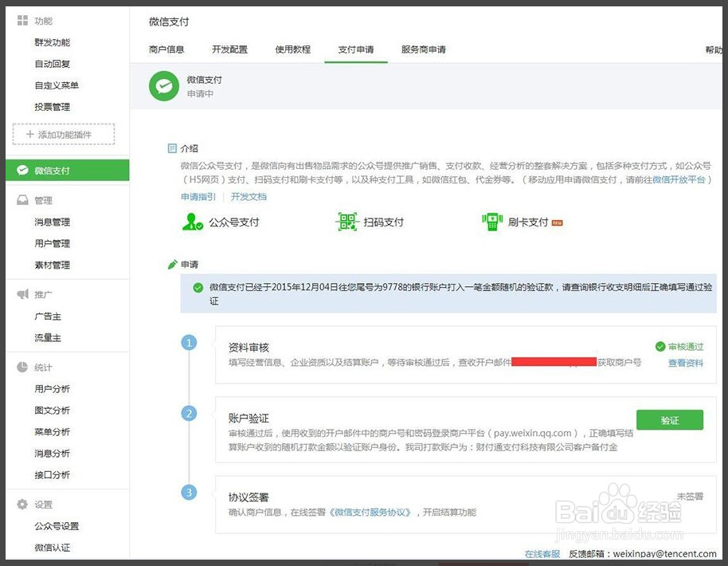728x566 pixels.
Task: Open the 在线客服 link
Action: click(542, 554)
